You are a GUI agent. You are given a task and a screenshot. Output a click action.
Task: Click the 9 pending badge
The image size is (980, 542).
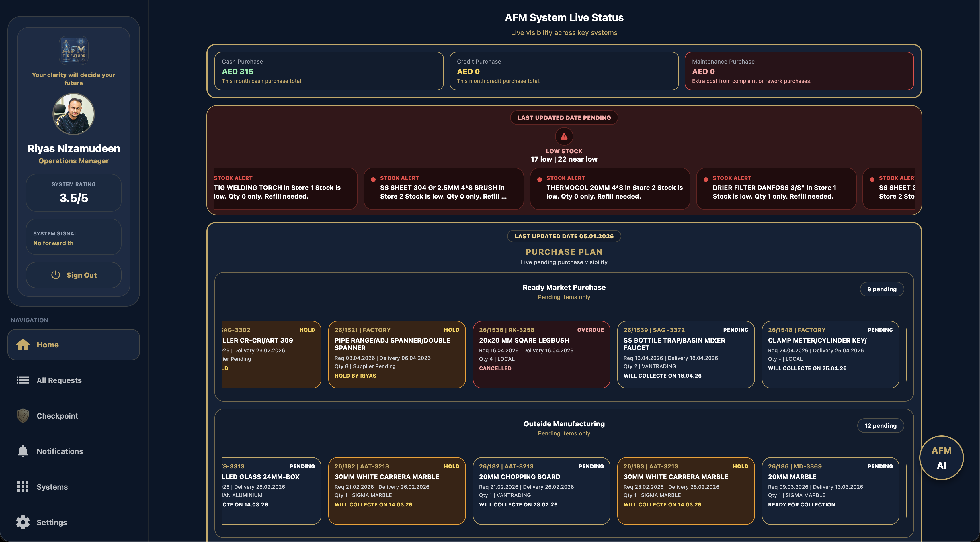point(881,289)
